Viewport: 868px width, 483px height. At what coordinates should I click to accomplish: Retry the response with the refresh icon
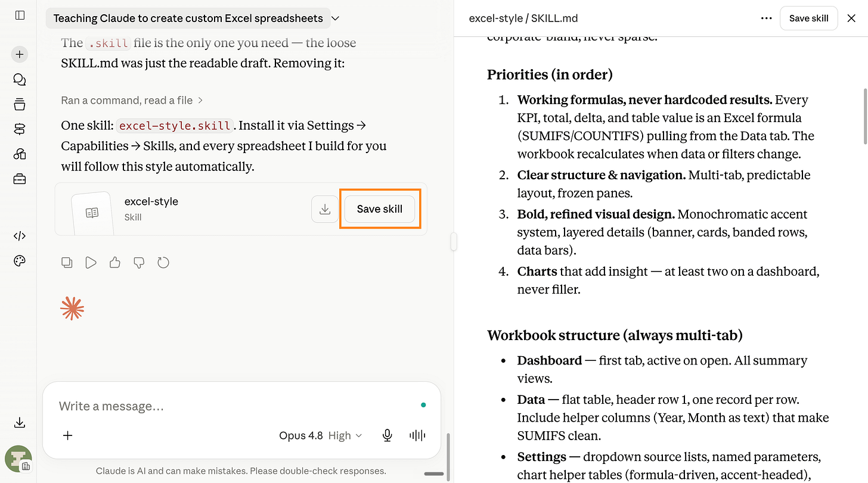(x=163, y=263)
